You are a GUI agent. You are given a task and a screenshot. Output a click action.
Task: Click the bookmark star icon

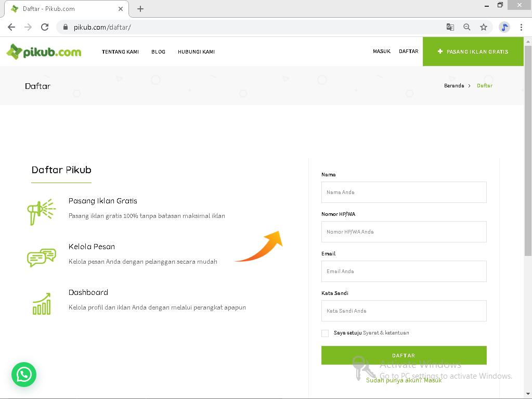click(484, 27)
